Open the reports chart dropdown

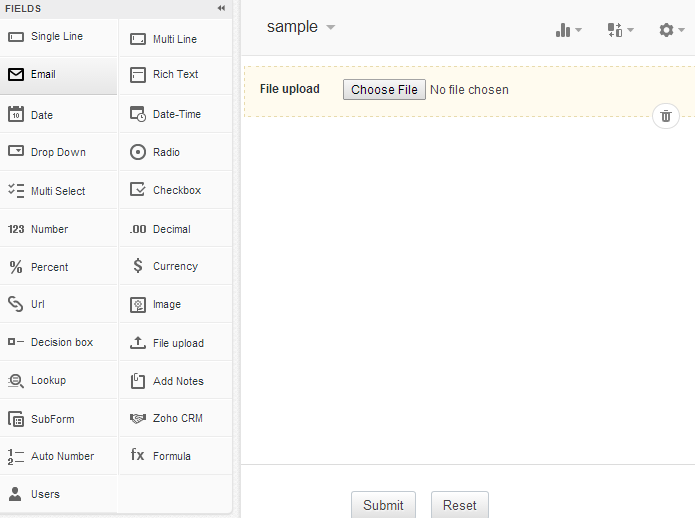[x=568, y=30]
